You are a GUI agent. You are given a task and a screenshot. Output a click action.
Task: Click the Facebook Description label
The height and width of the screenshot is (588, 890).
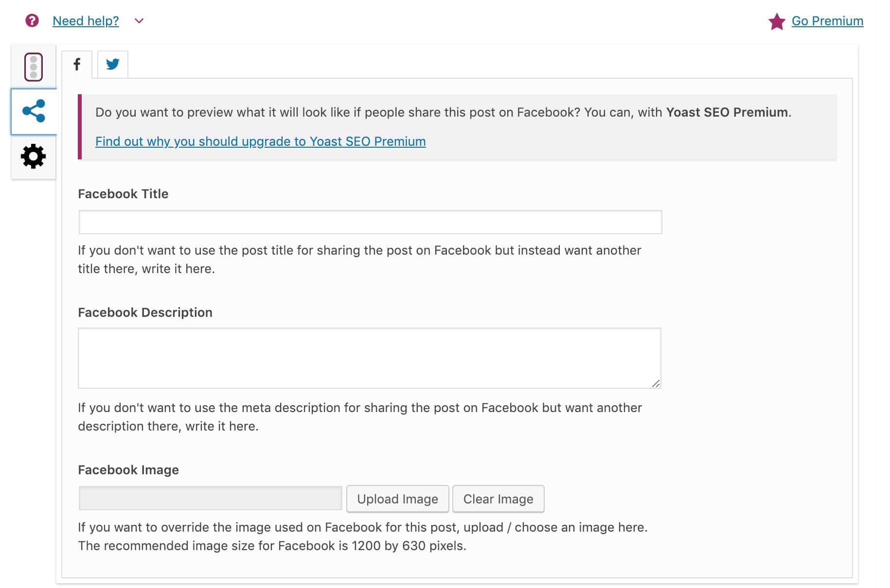145,312
